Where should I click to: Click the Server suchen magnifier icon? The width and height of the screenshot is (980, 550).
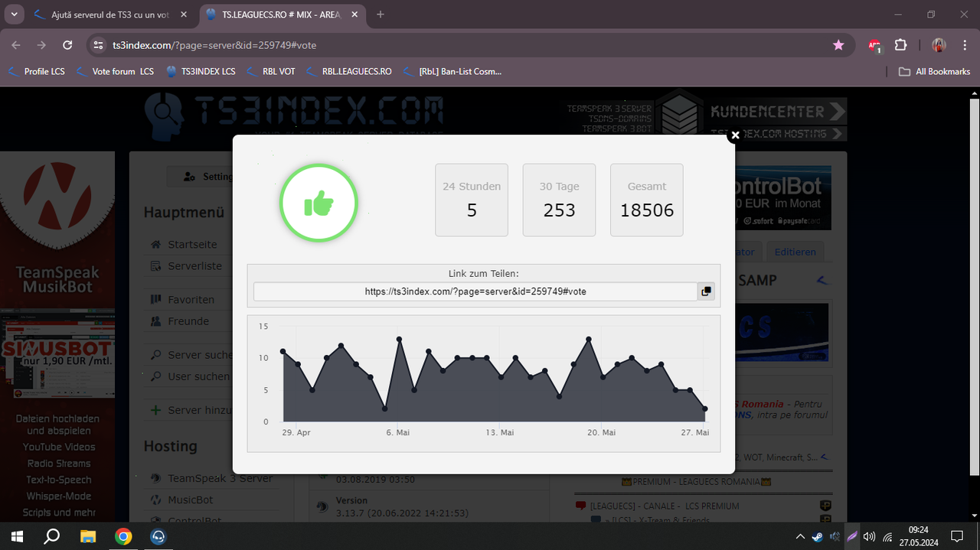(156, 355)
